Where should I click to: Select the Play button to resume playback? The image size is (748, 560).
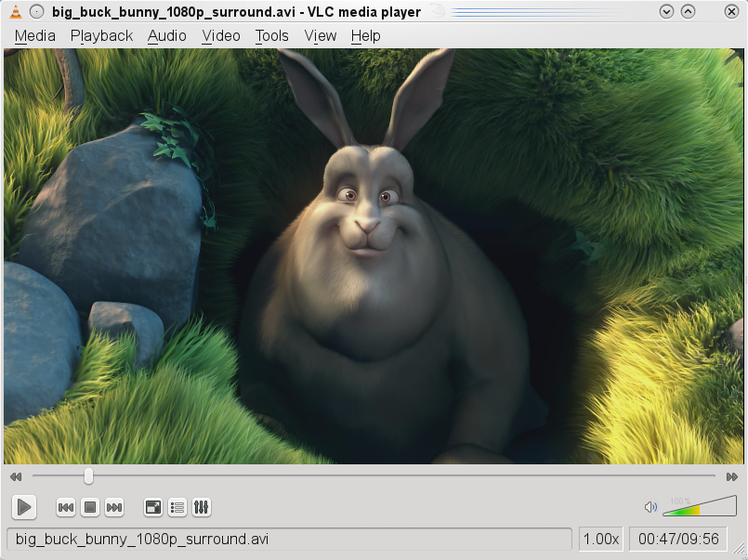pos(23,507)
